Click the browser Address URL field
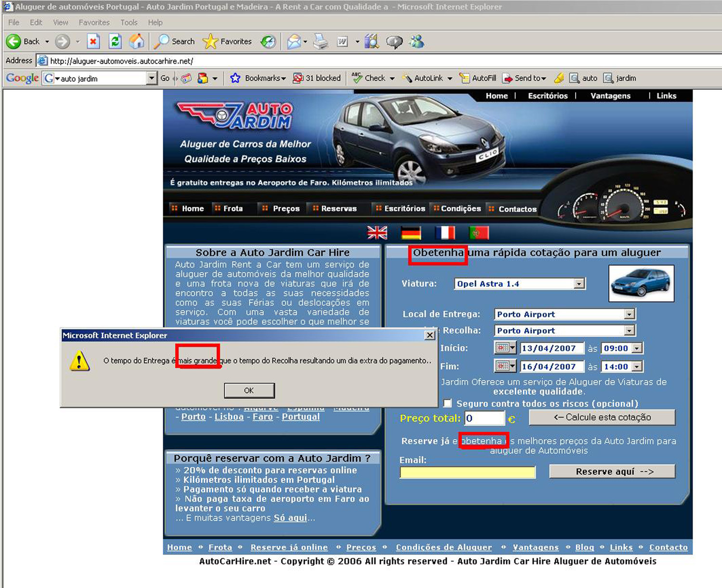722x588 pixels. [378, 61]
